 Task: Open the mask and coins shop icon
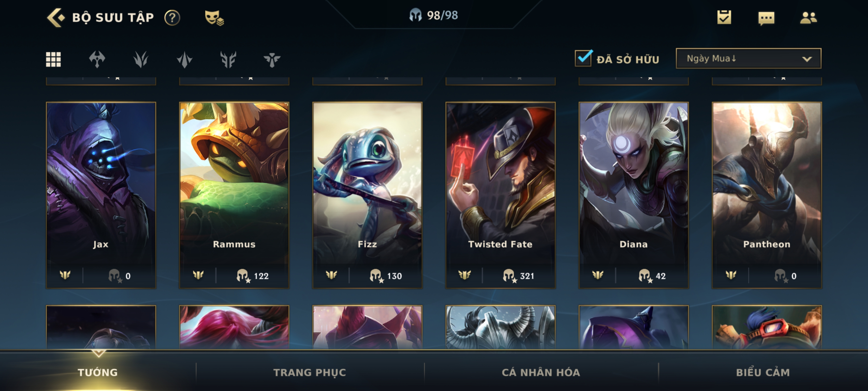point(214,18)
